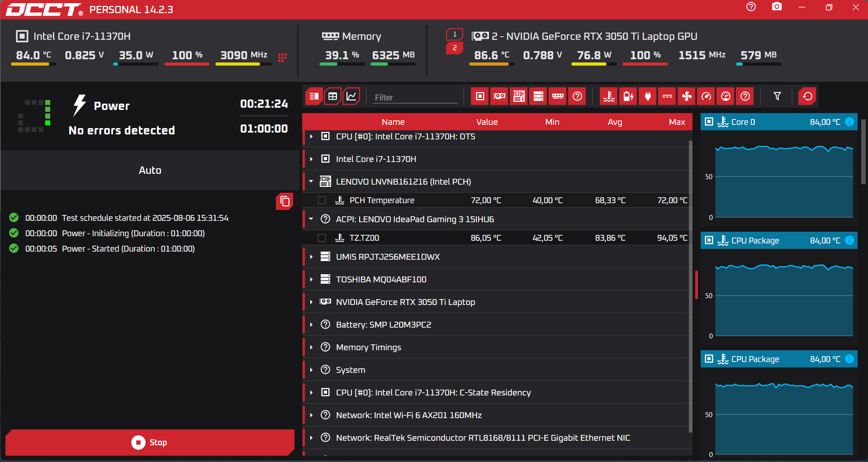Screen dimensions: 868x462
Task: Click the PCH Temperature 68,33 °C average value
Action: 610,200
